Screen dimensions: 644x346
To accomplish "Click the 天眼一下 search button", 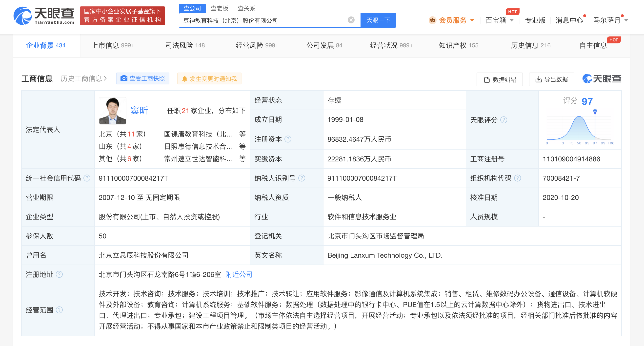I will [378, 20].
